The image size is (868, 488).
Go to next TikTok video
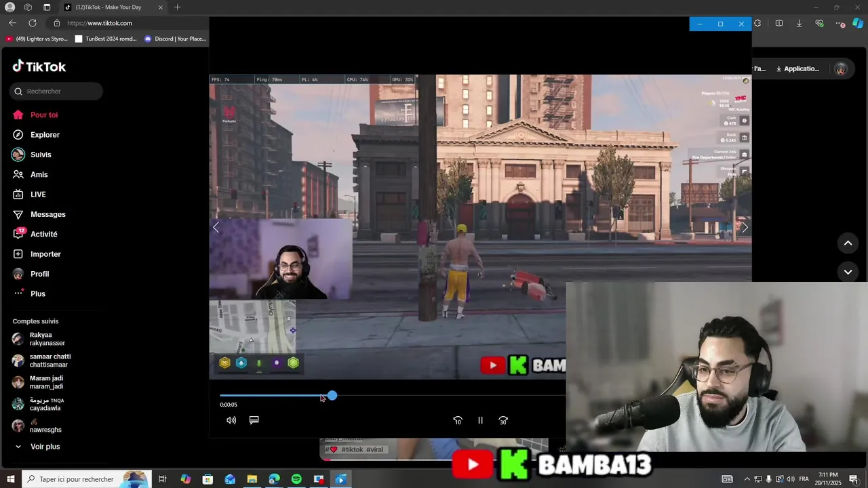pos(848,272)
